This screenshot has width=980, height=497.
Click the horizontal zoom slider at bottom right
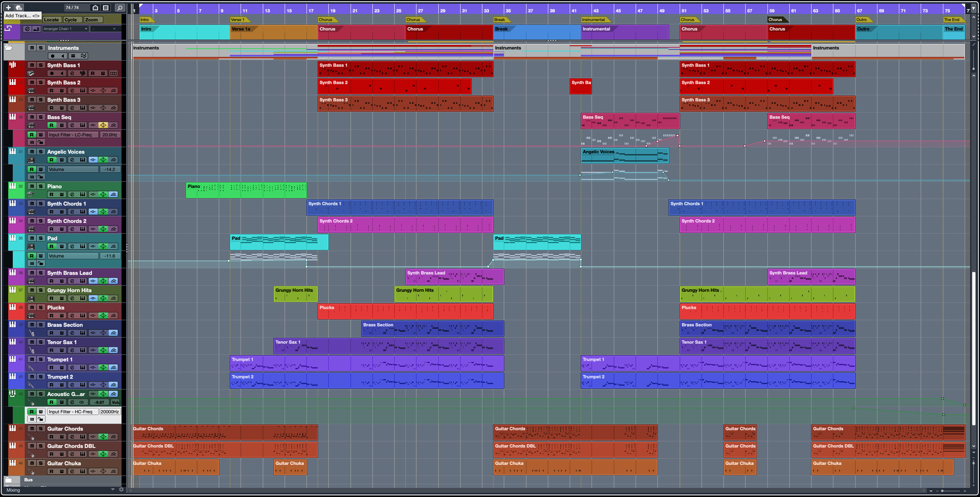(x=951, y=491)
